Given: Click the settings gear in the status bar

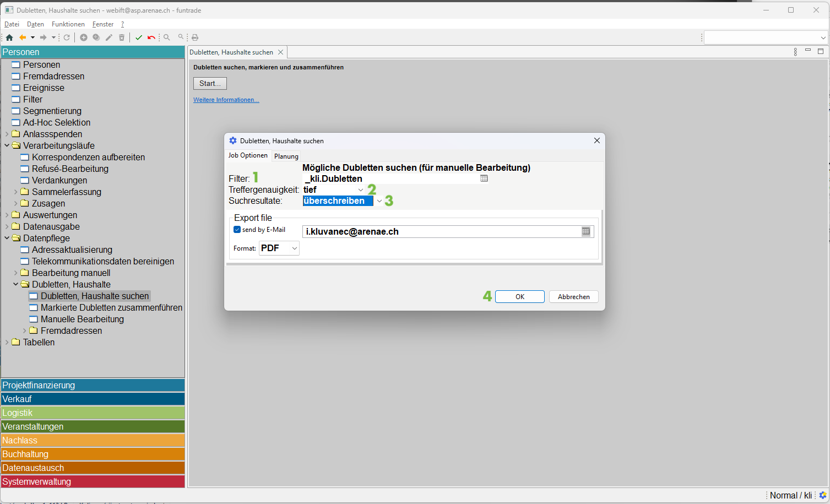Looking at the screenshot, I should [x=823, y=495].
